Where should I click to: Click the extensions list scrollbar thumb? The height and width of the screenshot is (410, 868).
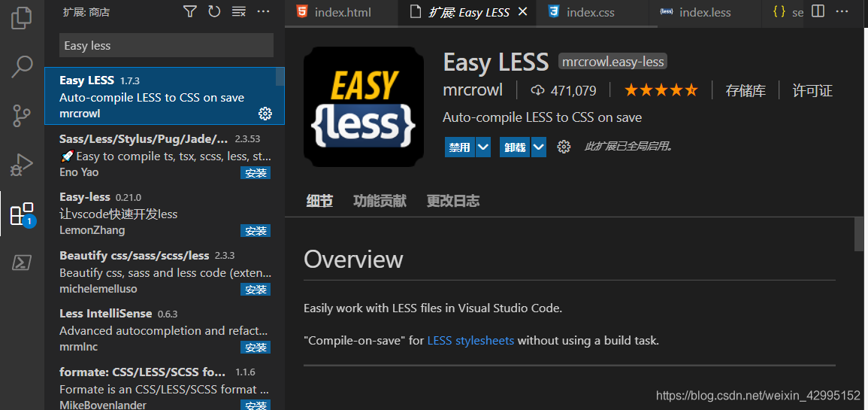point(280,77)
